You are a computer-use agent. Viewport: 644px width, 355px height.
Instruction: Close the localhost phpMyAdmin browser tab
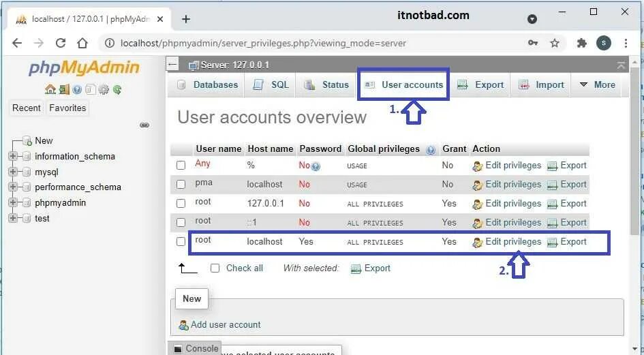tap(160, 19)
